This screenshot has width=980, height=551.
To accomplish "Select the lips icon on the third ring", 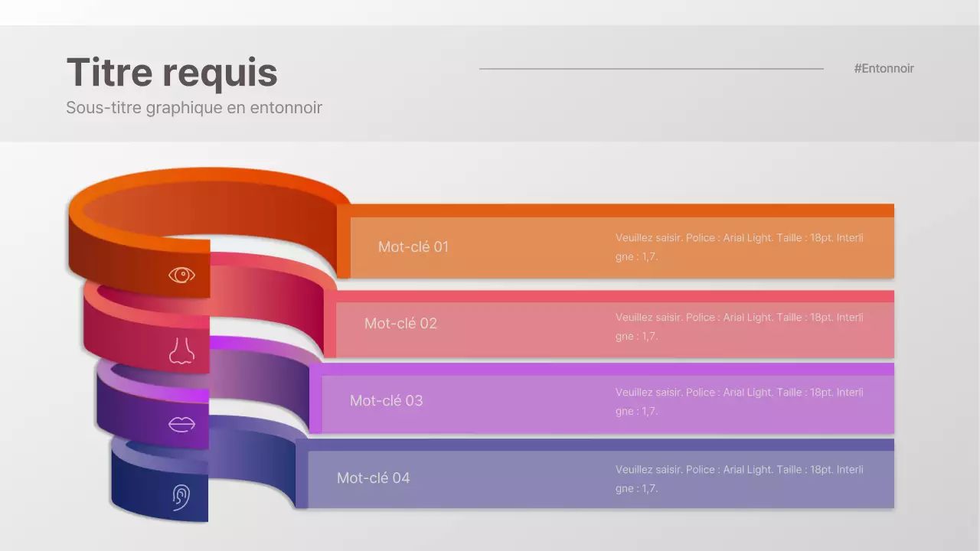I will 181,423.
